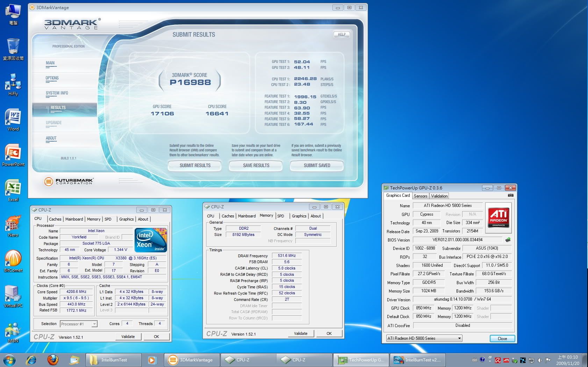Image resolution: width=588 pixels, height=367 pixels.
Task: Open the Recycle Bin desktop icon
Action: (x=13, y=50)
